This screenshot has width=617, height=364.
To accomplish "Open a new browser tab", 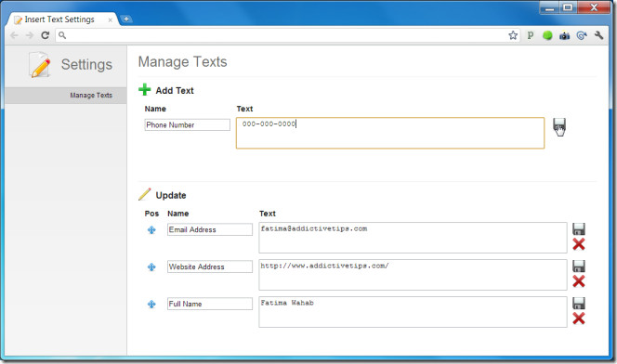I will pyautogui.click(x=126, y=19).
